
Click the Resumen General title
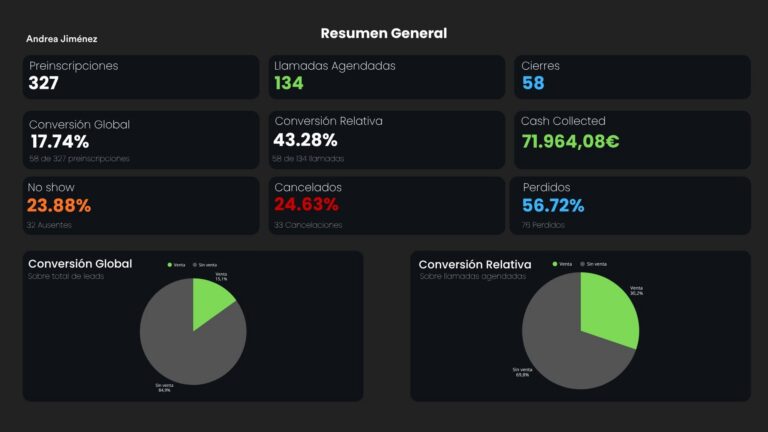tap(384, 33)
